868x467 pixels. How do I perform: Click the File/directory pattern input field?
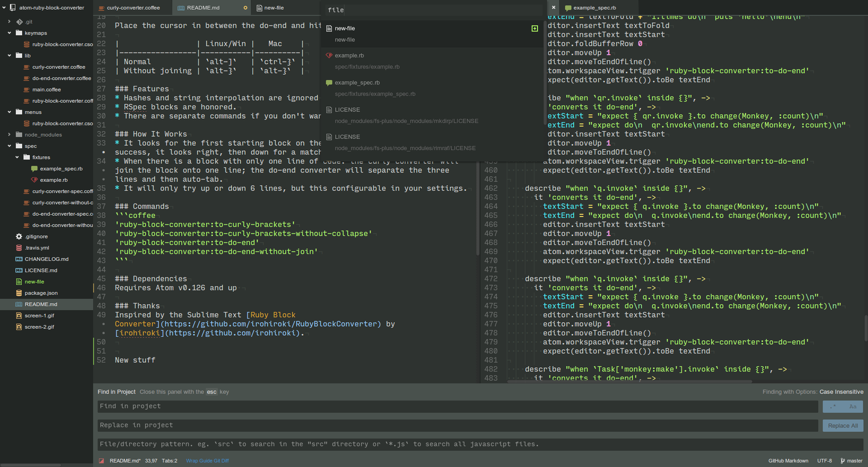tap(480, 444)
